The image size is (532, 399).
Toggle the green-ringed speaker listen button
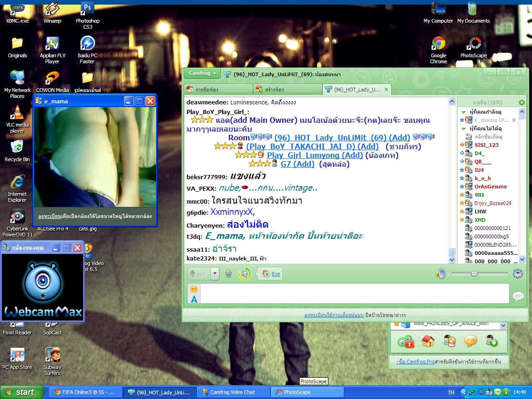(x=244, y=274)
